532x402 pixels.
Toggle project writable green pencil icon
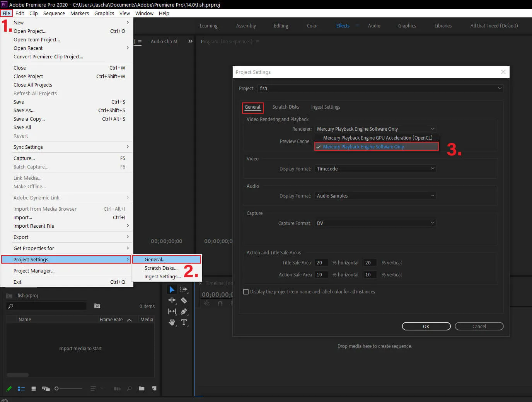pos(9,388)
